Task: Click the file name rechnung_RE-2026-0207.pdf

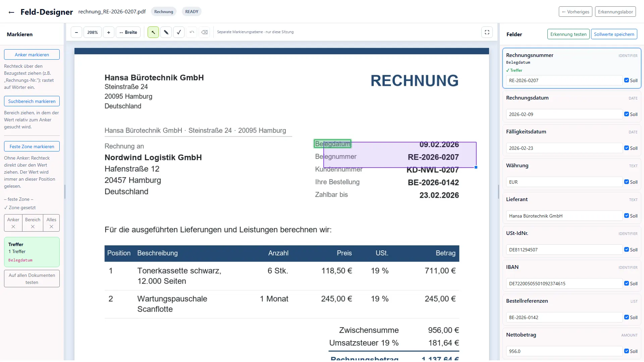Action: 112,12
